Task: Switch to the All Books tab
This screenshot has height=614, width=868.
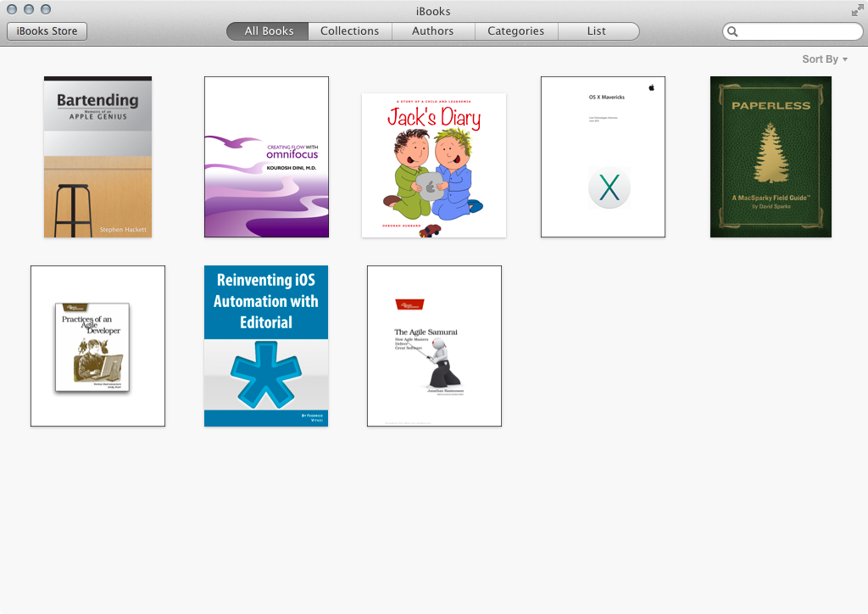Action: click(268, 31)
